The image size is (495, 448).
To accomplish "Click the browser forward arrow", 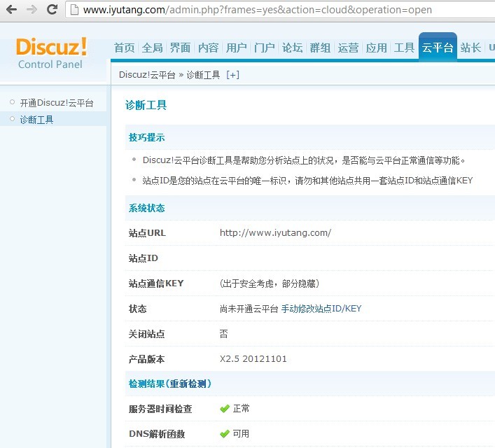I will [32, 10].
